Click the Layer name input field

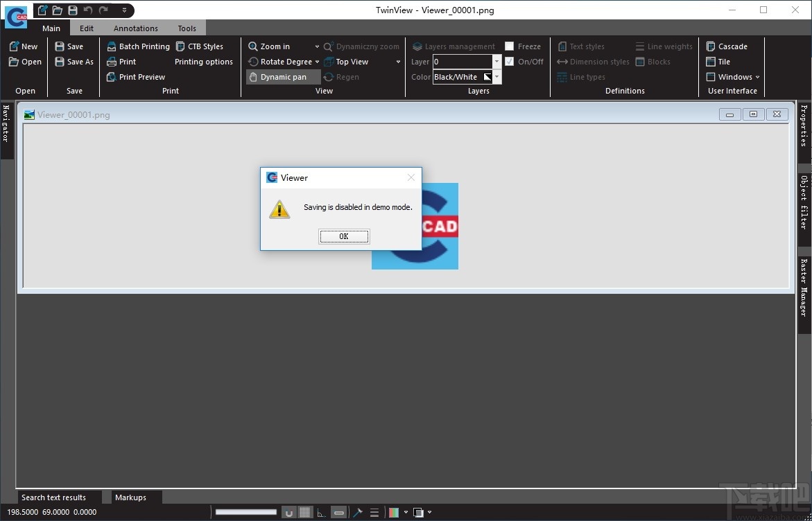click(462, 62)
